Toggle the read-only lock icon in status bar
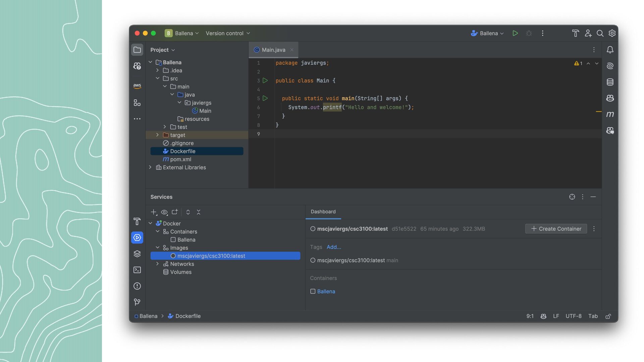The width and height of the screenshot is (644, 362). pos(608,316)
